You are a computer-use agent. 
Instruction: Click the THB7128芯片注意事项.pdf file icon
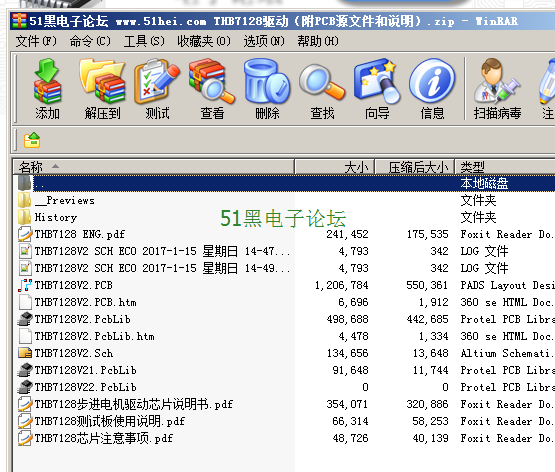point(25,438)
